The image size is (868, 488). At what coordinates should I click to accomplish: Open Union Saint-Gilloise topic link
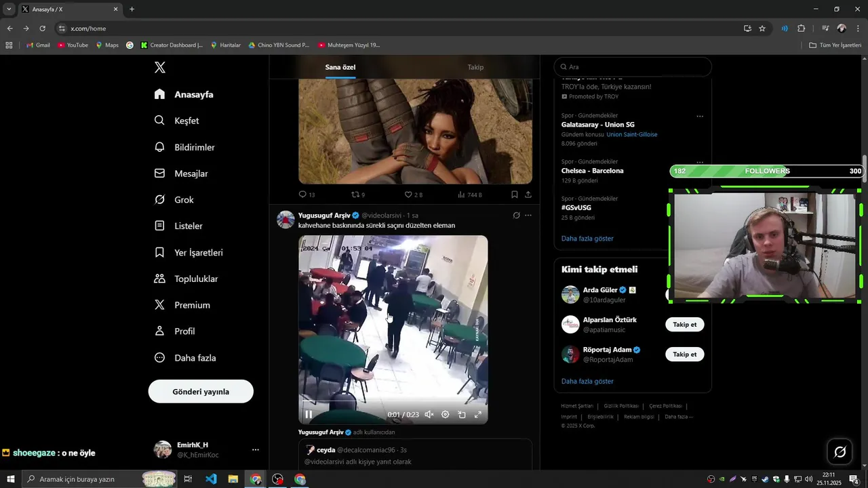[x=632, y=134]
